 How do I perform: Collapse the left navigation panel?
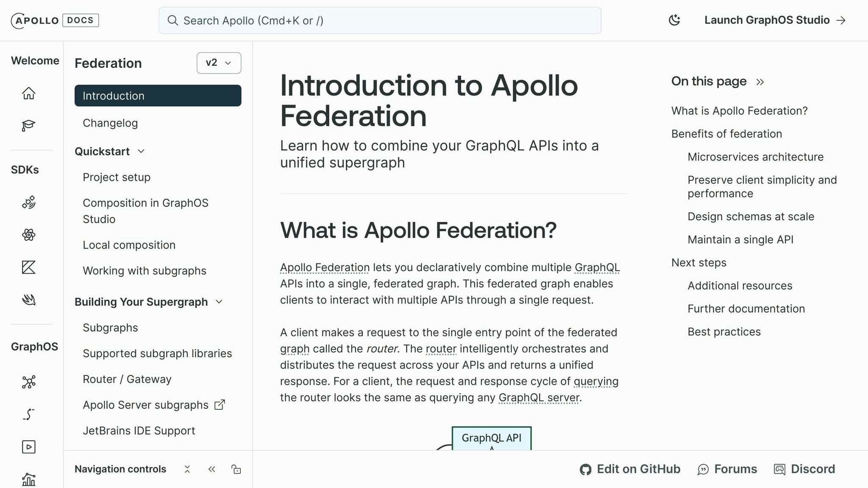212,469
